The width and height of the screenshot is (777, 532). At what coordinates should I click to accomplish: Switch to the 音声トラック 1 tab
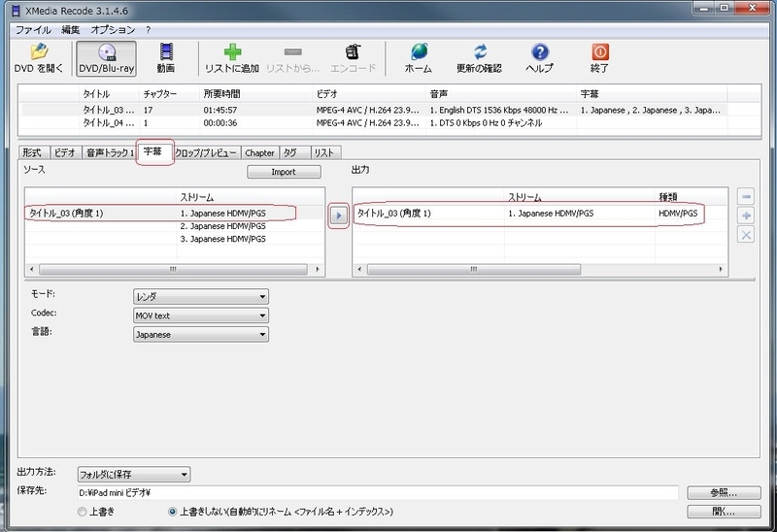(x=110, y=152)
